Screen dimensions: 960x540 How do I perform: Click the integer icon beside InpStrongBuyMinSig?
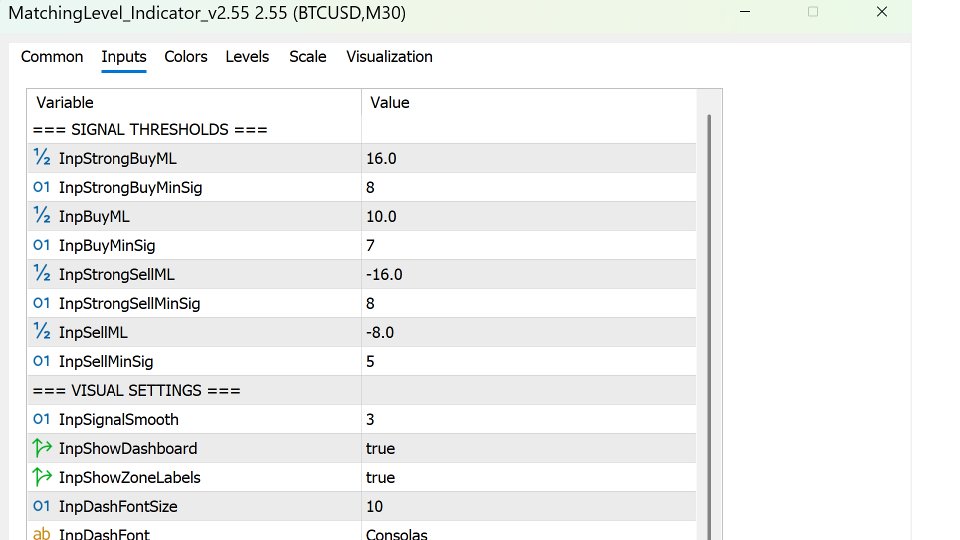[42, 187]
